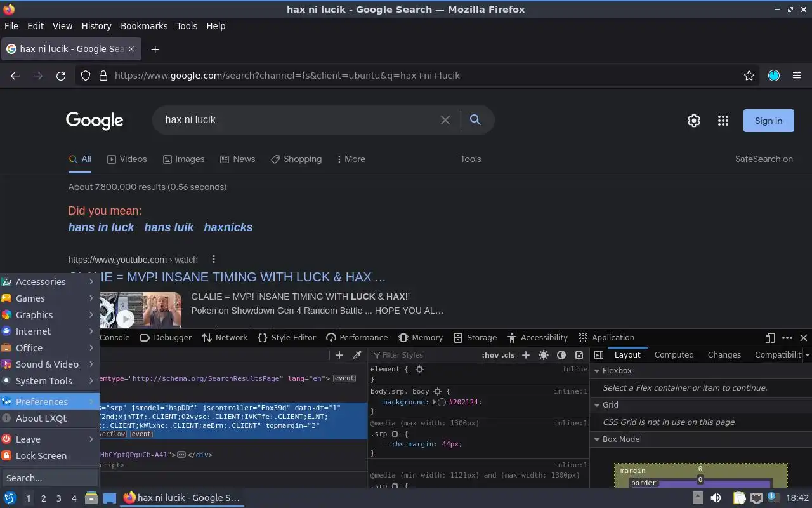Open the clipboard tray icon
This screenshot has height=508, width=812.
[739, 498]
